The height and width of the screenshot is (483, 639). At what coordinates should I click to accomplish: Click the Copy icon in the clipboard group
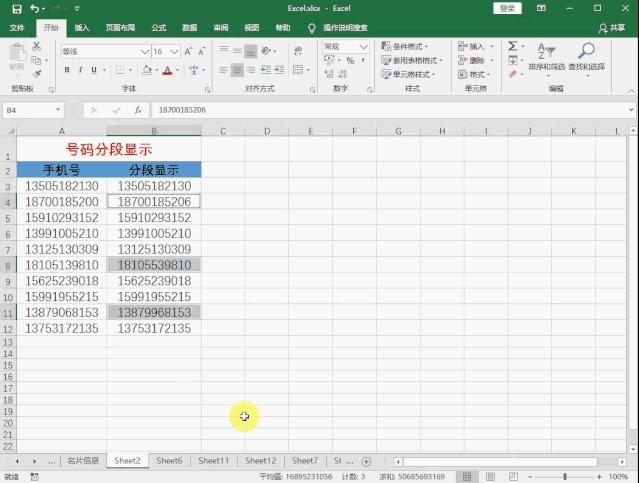[x=36, y=60]
